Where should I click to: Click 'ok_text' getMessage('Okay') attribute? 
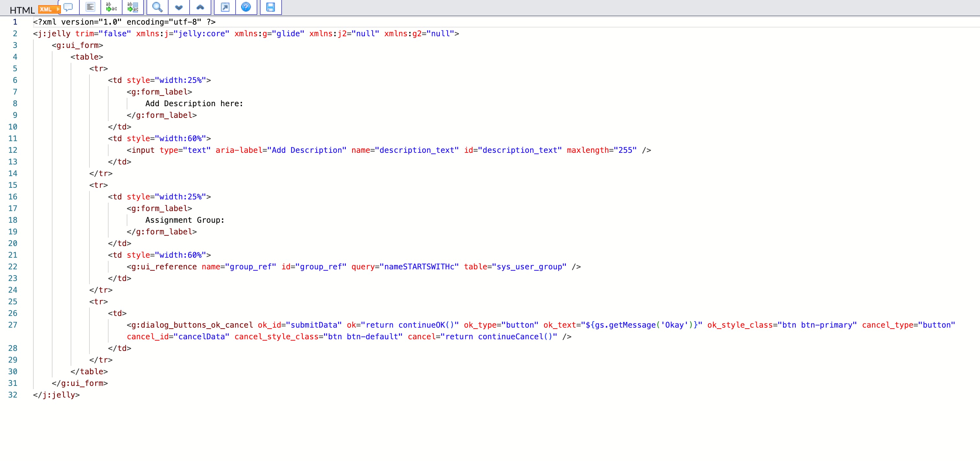623,325
